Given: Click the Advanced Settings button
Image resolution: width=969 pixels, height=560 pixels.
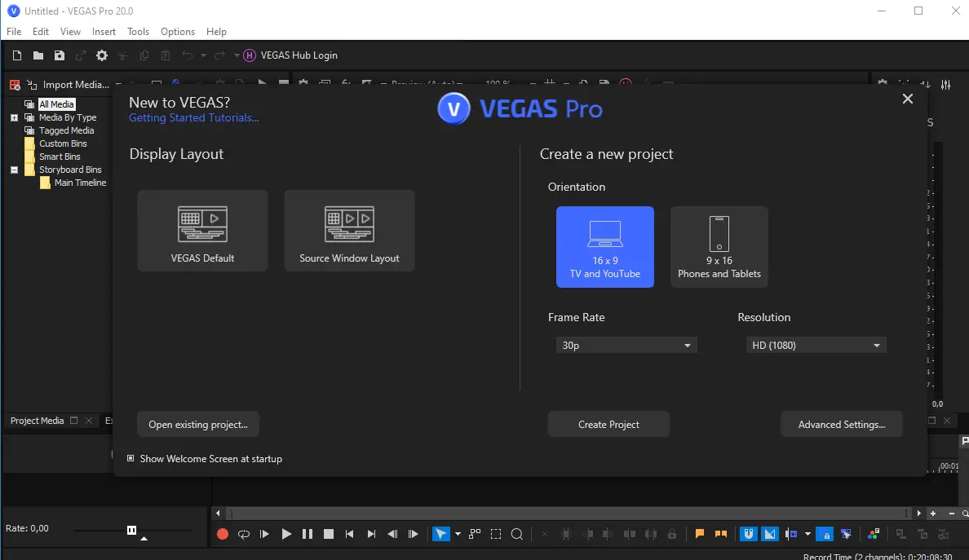Looking at the screenshot, I should pyautogui.click(x=841, y=424).
